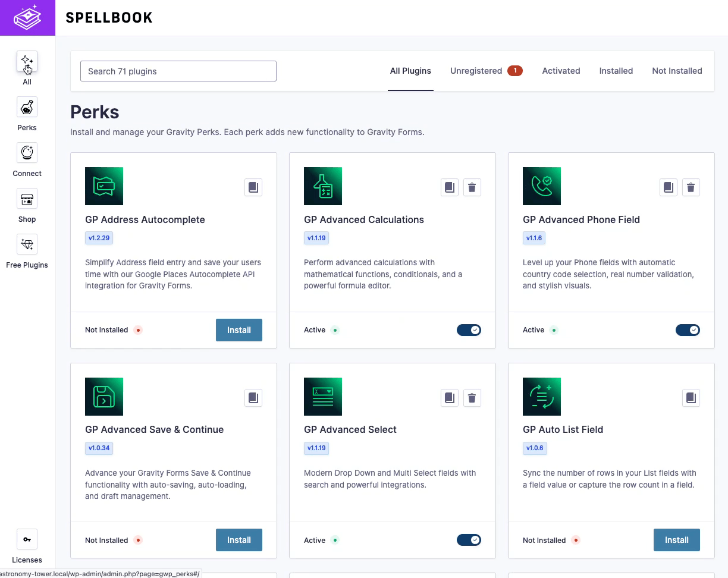This screenshot has height=578, width=728.
Task: Focus the Search 71 plugins field
Action: pyautogui.click(x=178, y=71)
